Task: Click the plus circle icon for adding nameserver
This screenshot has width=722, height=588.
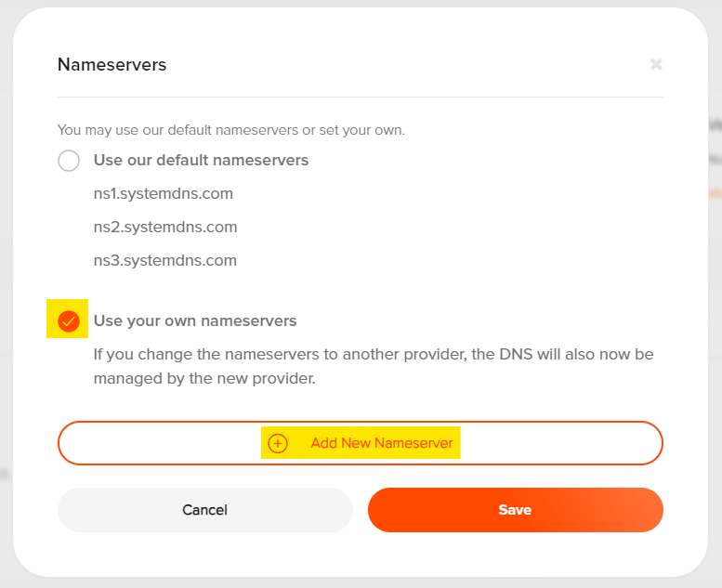Action: click(278, 443)
